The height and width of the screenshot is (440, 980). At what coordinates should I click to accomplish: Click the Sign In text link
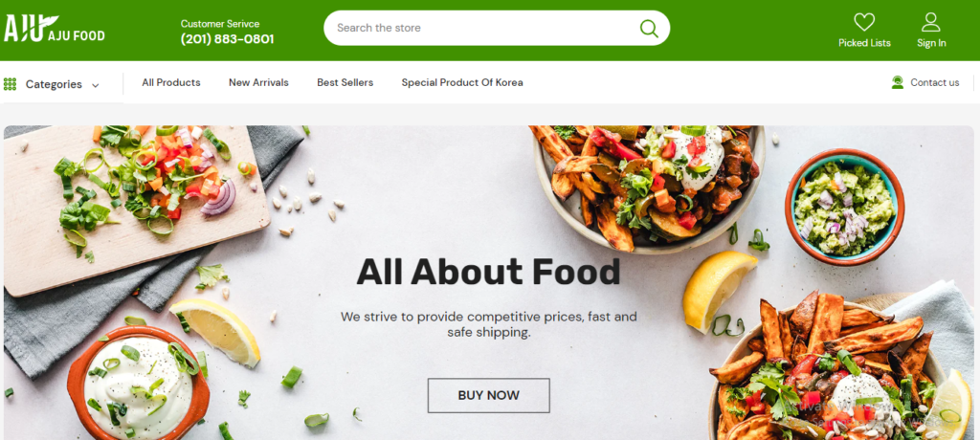click(x=931, y=43)
